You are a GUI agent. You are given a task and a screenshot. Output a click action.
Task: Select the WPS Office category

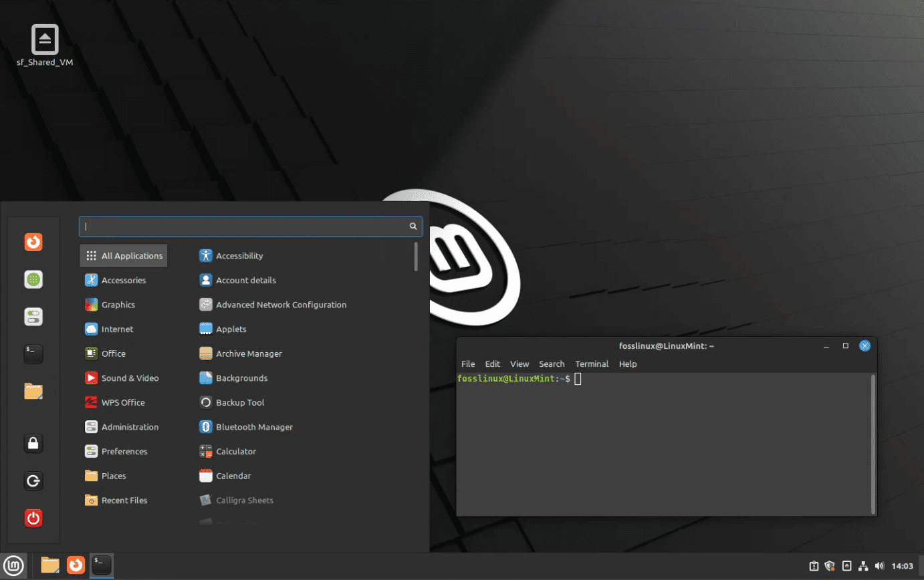(x=115, y=402)
